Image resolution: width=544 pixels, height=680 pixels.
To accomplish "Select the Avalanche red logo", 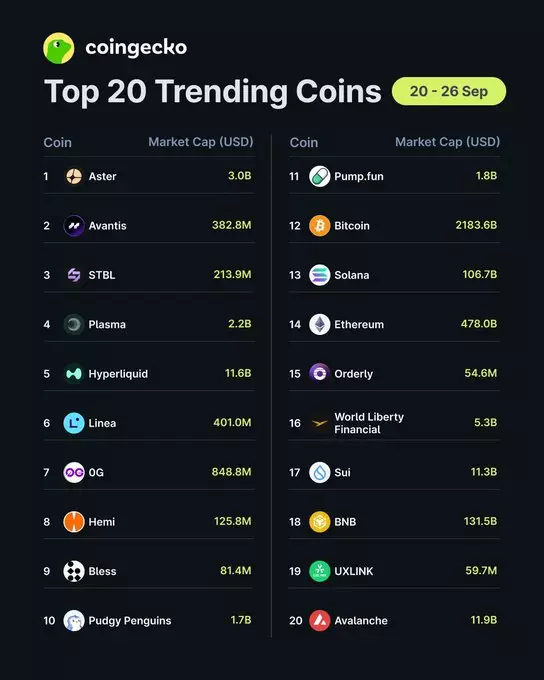I will click(x=320, y=621).
